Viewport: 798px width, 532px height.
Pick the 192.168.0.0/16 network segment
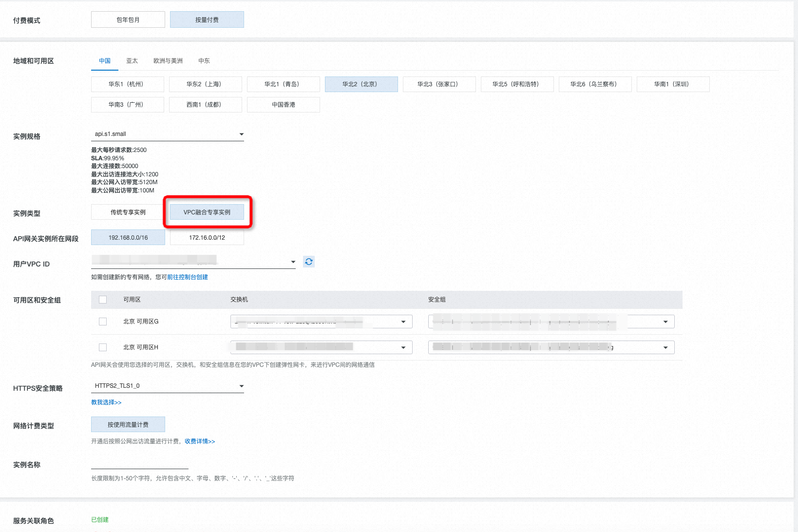pos(128,238)
